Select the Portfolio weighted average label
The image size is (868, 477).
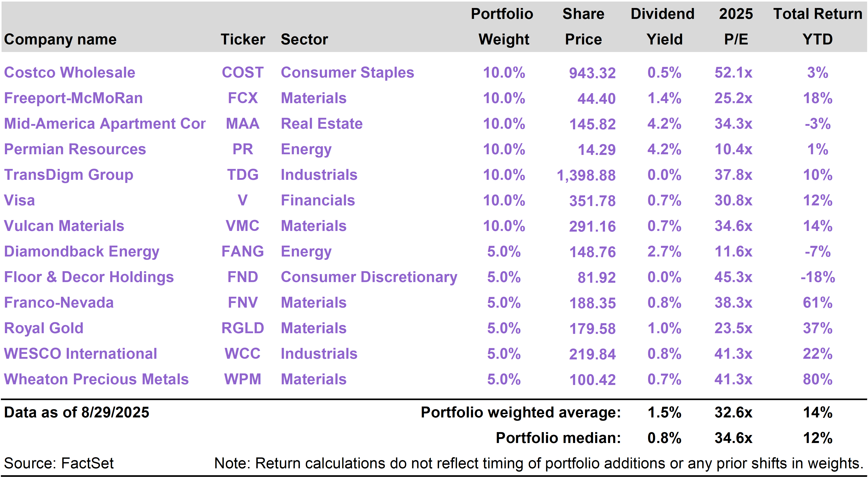click(x=521, y=413)
